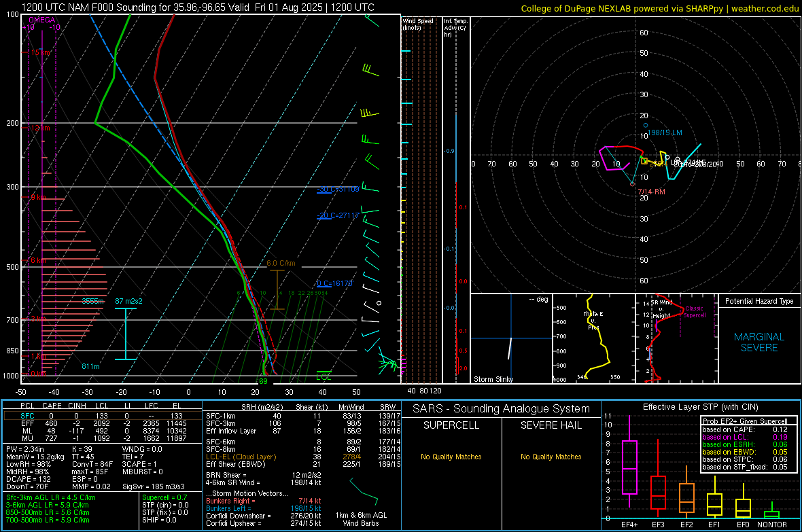The height and width of the screenshot is (532, 802).
Task: Select the '3555m' inflow top label
Action: [x=93, y=301]
